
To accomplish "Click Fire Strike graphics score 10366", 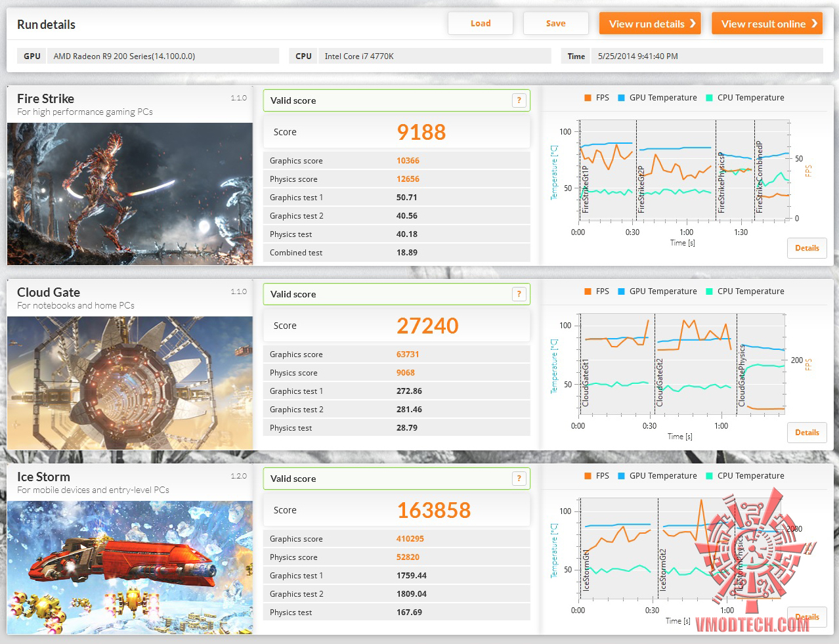I will pyautogui.click(x=408, y=161).
